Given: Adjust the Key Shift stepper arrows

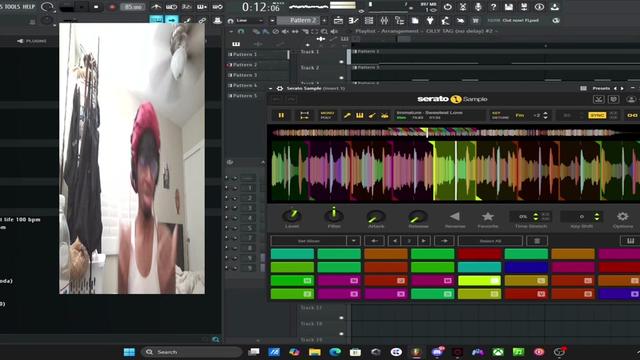Looking at the screenshot, I should coord(597,216).
